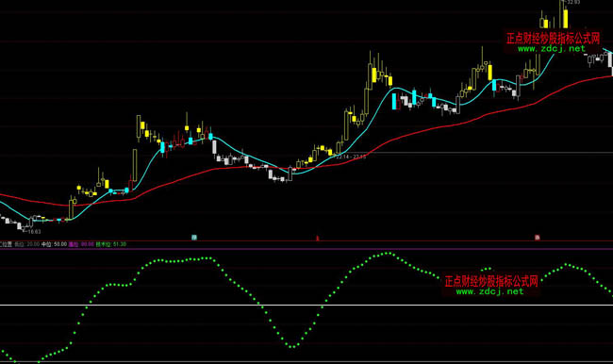Click the upper red 正点财经炒股指标公式网 title
Image resolution: width=613 pixels, height=364 pixels.
553,39
